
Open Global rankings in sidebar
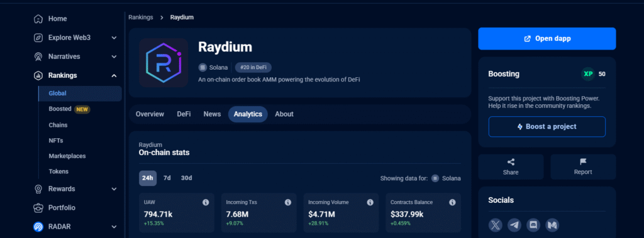pos(80,94)
